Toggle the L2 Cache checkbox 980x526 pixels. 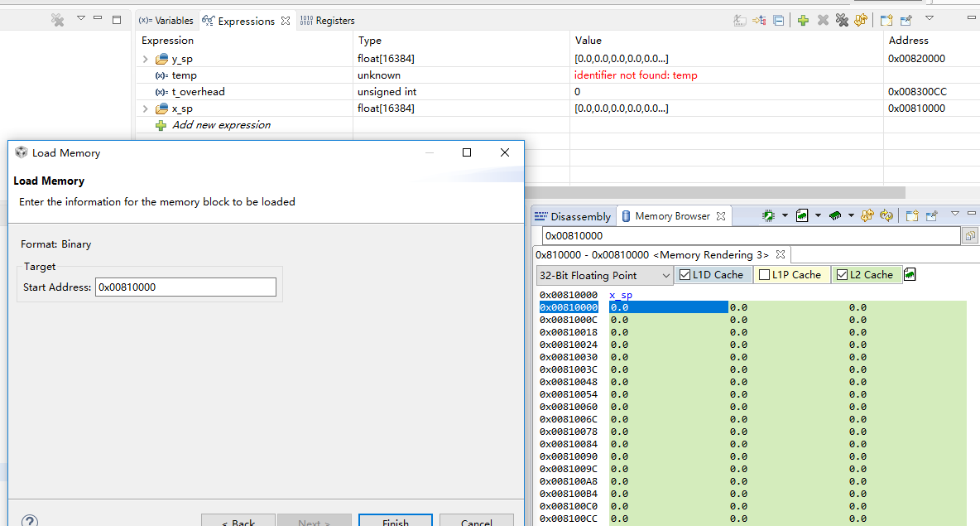[x=842, y=274]
